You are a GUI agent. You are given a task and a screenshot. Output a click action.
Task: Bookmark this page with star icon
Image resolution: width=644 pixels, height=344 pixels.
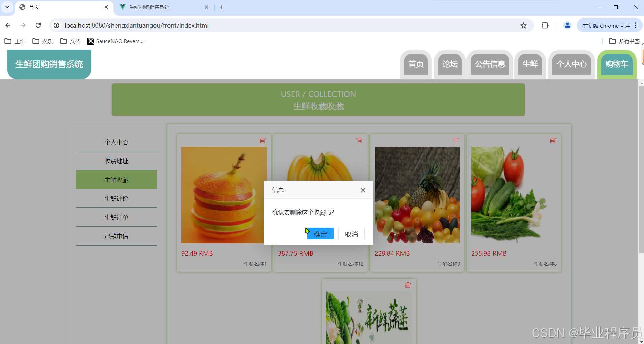(x=523, y=25)
